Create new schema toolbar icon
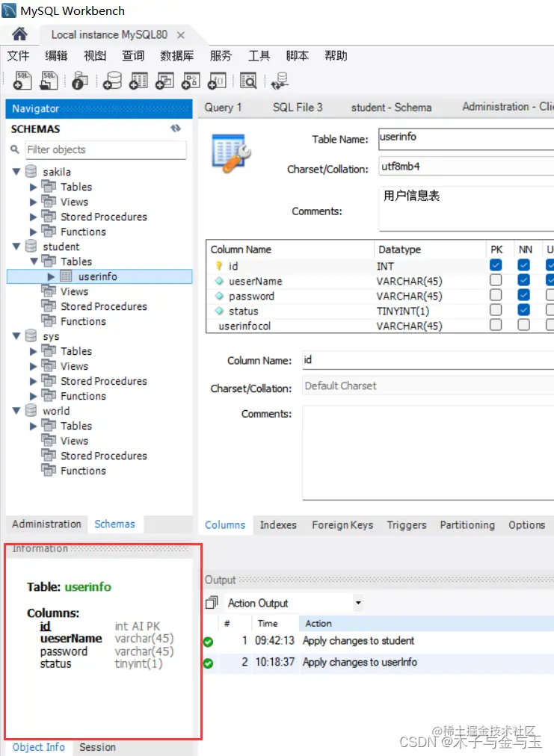Image resolution: width=554 pixels, height=756 pixels. [x=112, y=81]
